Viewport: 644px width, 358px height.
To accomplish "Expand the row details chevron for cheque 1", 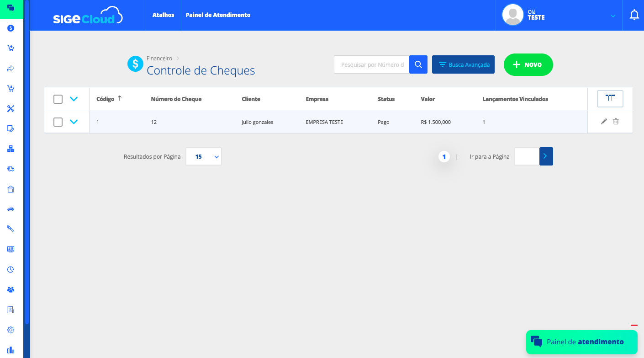I will coord(74,122).
